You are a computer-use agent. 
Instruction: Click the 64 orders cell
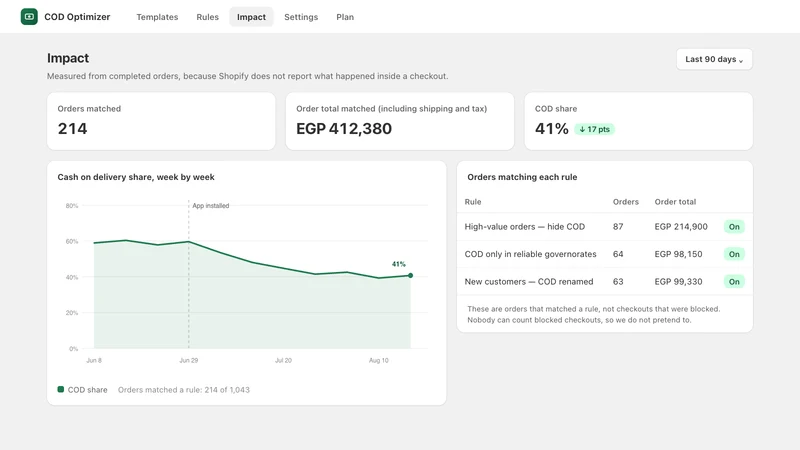pos(618,254)
